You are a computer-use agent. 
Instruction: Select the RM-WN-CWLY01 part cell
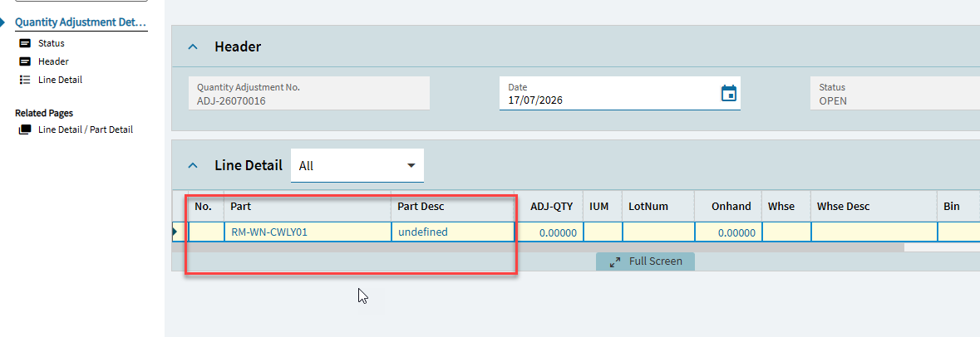pyautogui.click(x=308, y=232)
